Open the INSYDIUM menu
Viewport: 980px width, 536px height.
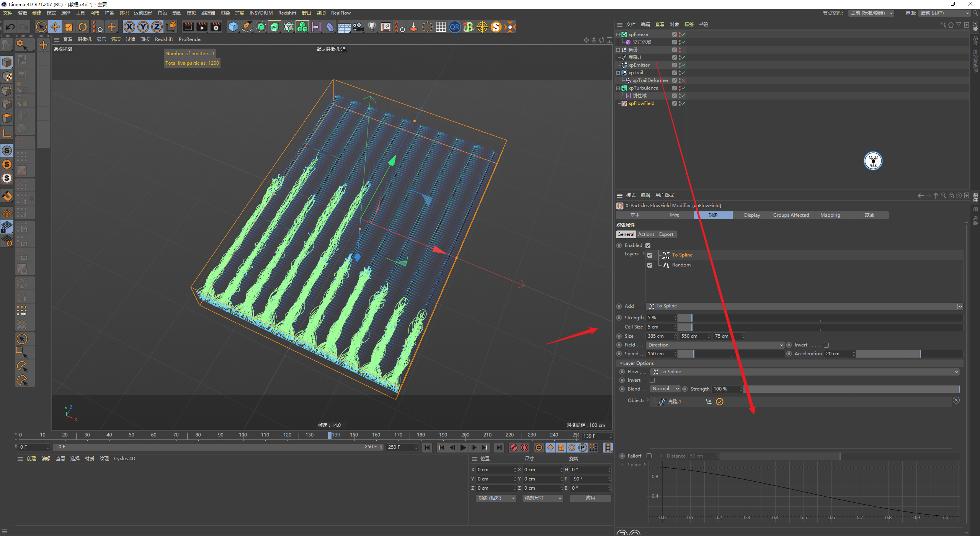pyautogui.click(x=261, y=13)
